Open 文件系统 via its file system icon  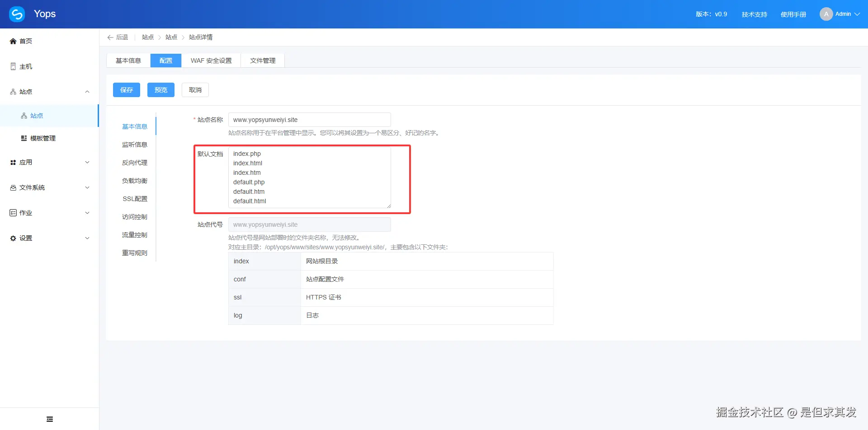13,187
